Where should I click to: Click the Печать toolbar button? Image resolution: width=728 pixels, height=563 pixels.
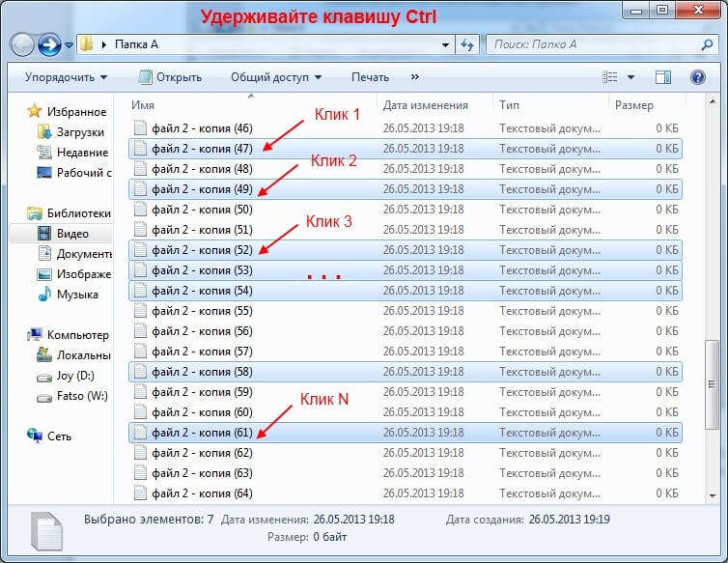pos(370,77)
